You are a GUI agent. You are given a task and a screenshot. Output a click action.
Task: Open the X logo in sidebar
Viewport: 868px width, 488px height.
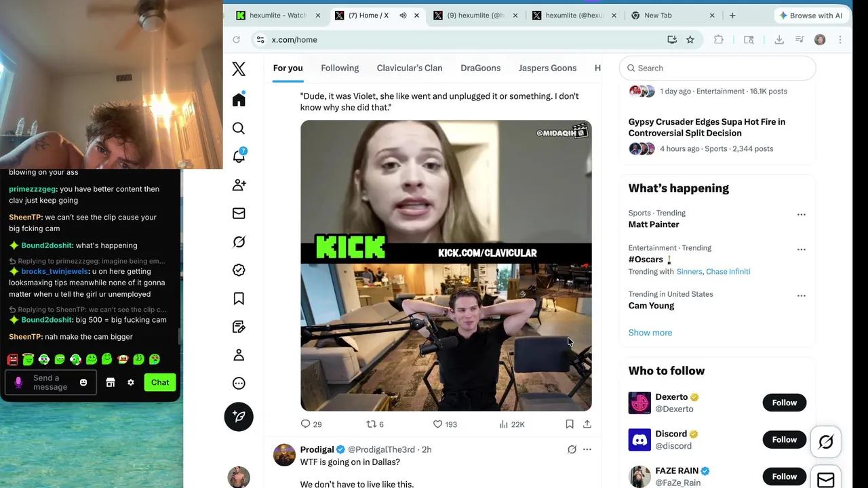(239, 68)
